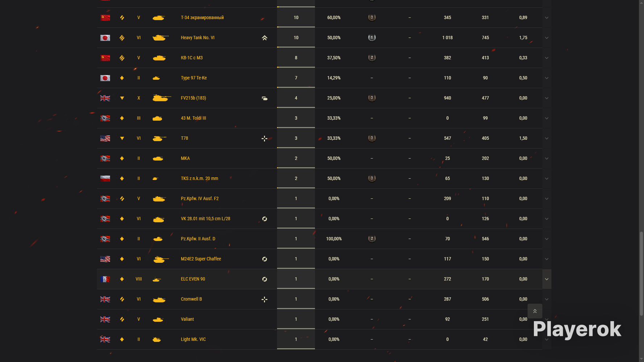
Task: Click the tank silhouette icon for FV215b (183)
Action: click(162, 98)
